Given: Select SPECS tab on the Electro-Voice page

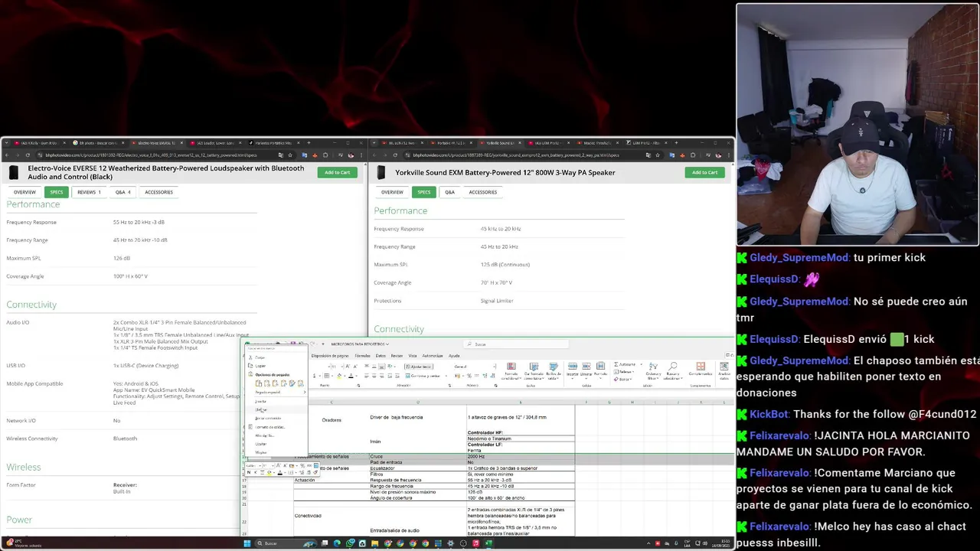Looking at the screenshot, I should [56, 192].
